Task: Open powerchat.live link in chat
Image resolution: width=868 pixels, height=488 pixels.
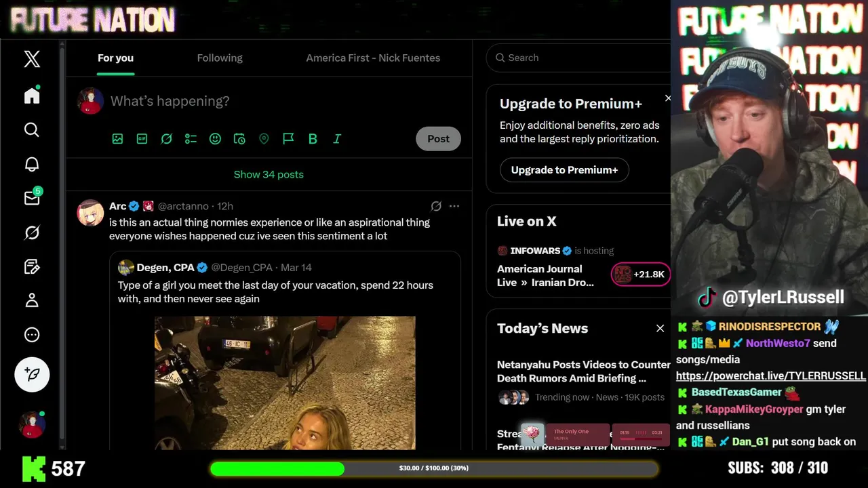Action: tap(771, 375)
